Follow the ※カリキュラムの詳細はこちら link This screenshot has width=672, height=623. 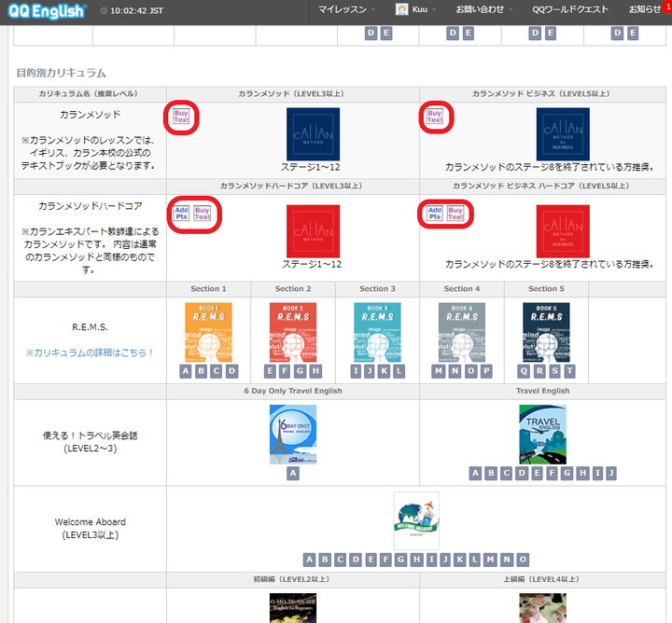tap(90, 353)
